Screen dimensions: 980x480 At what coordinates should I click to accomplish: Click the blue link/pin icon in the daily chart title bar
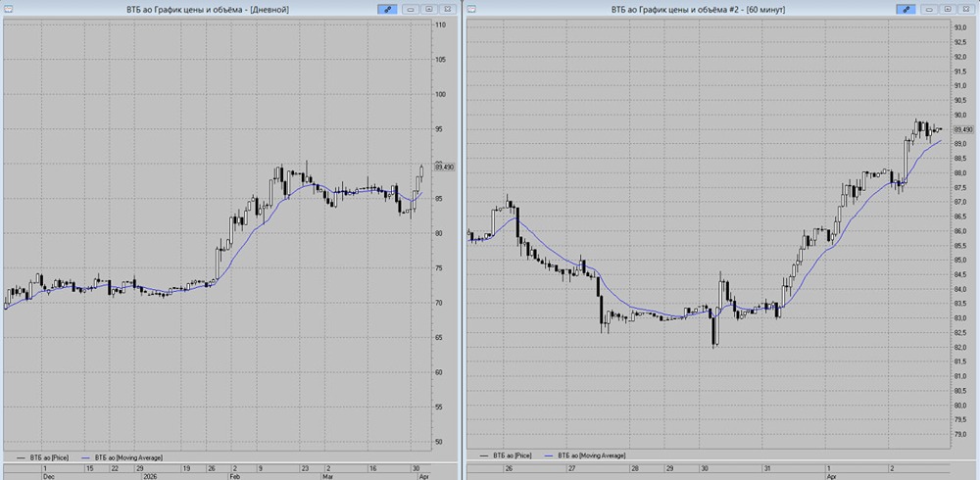tap(387, 10)
